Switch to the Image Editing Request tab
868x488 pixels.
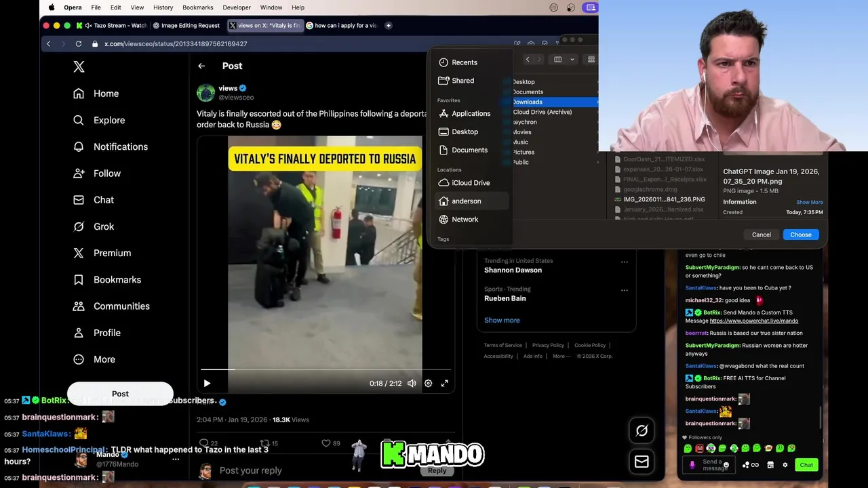[x=186, y=25]
